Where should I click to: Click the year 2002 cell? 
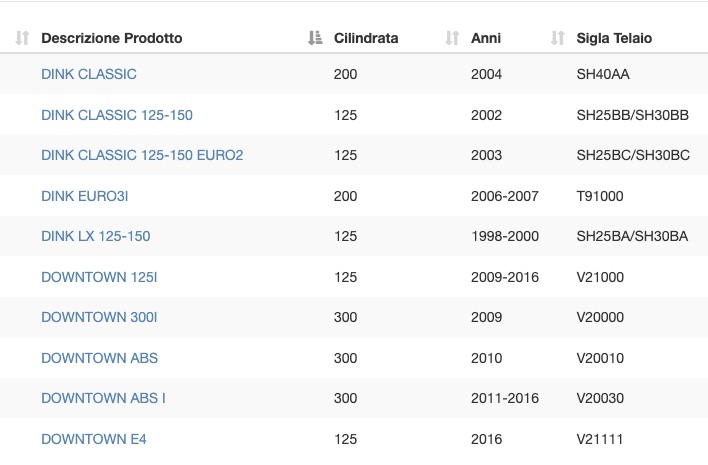[486, 115]
